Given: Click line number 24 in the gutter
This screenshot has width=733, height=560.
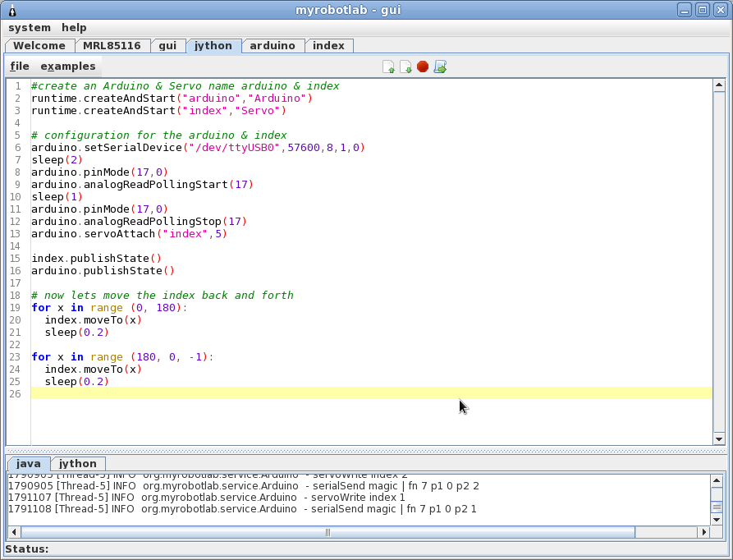Looking at the screenshot, I should tap(15, 370).
